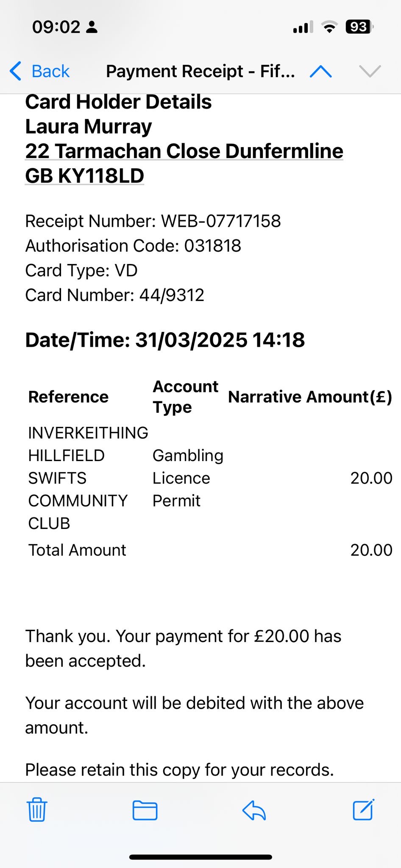Tap the back chevron arrow icon
401x868 pixels.
click(16, 71)
